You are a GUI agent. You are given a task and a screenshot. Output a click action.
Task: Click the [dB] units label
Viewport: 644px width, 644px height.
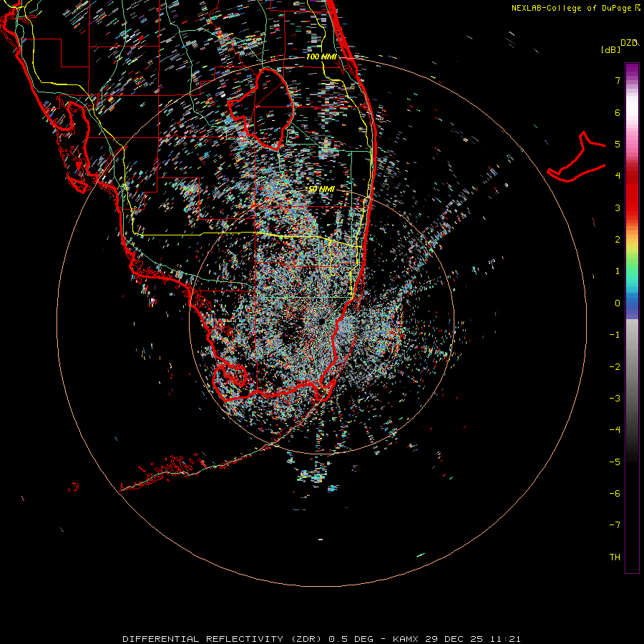click(x=611, y=49)
